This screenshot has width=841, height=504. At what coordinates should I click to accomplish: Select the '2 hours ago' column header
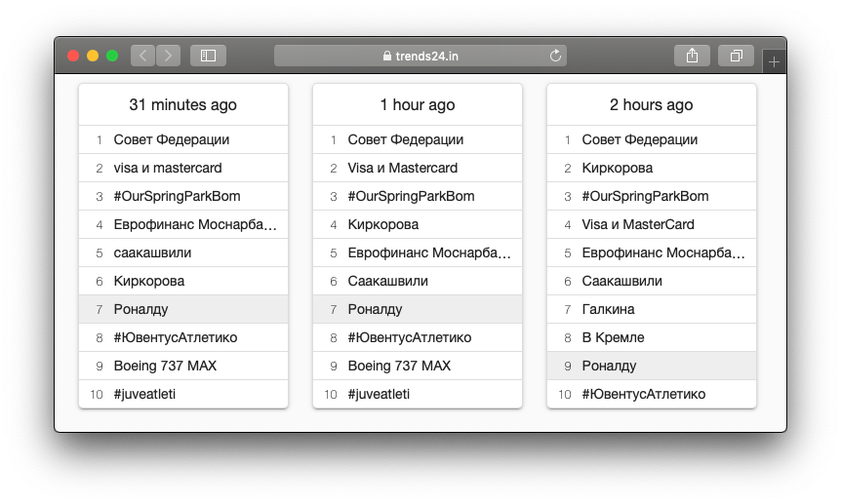coord(651,104)
